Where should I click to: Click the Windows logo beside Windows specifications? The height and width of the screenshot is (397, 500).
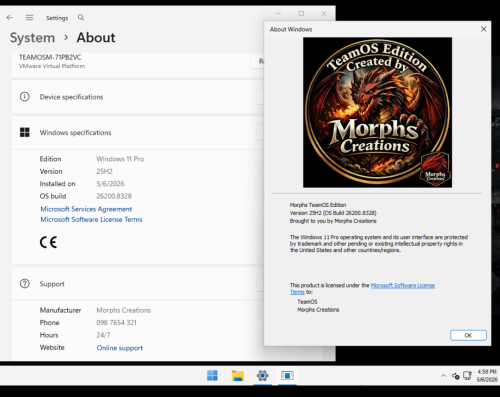(25, 132)
